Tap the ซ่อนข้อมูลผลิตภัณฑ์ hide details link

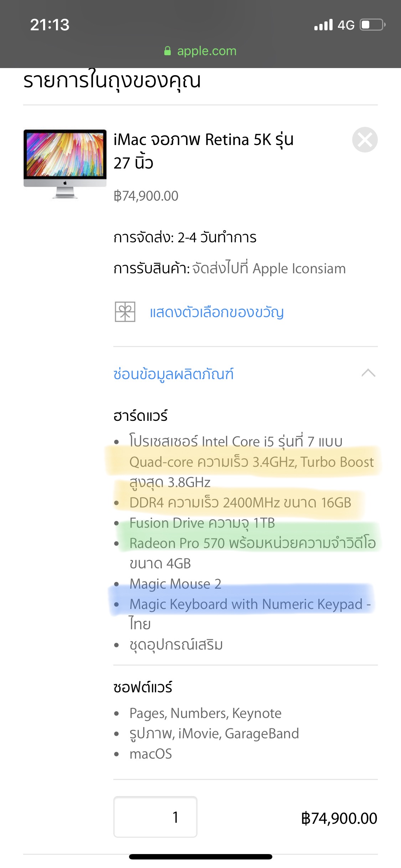point(174,374)
